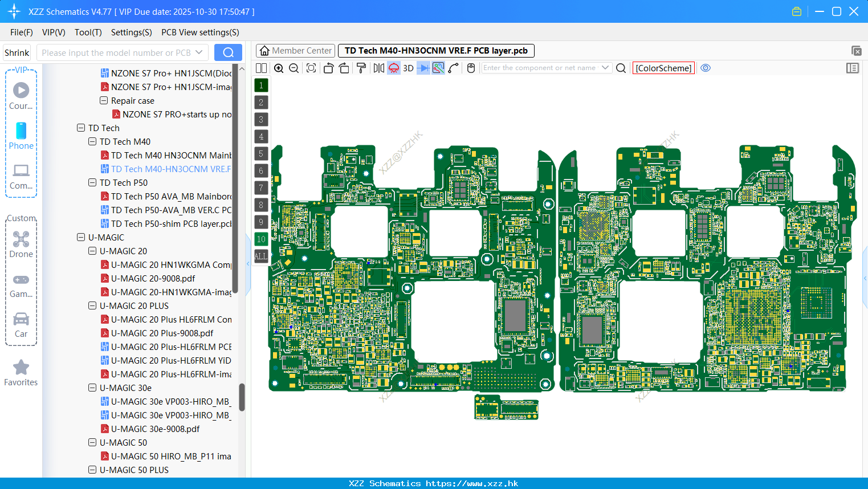Open U-MAGIC 20-9008.pdf

148,278
